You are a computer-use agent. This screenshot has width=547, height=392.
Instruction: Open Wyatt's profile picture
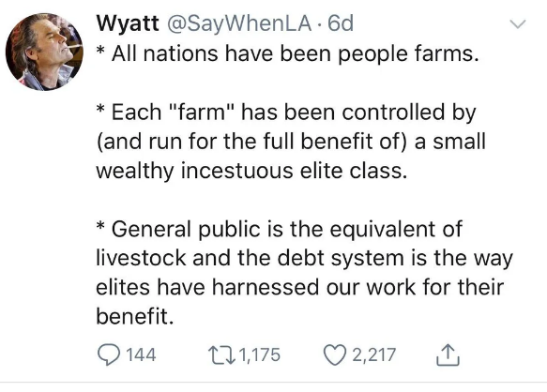[44, 52]
